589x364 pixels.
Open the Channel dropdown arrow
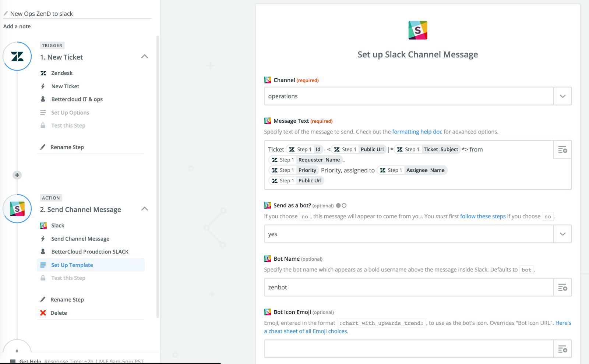tap(562, 96)
